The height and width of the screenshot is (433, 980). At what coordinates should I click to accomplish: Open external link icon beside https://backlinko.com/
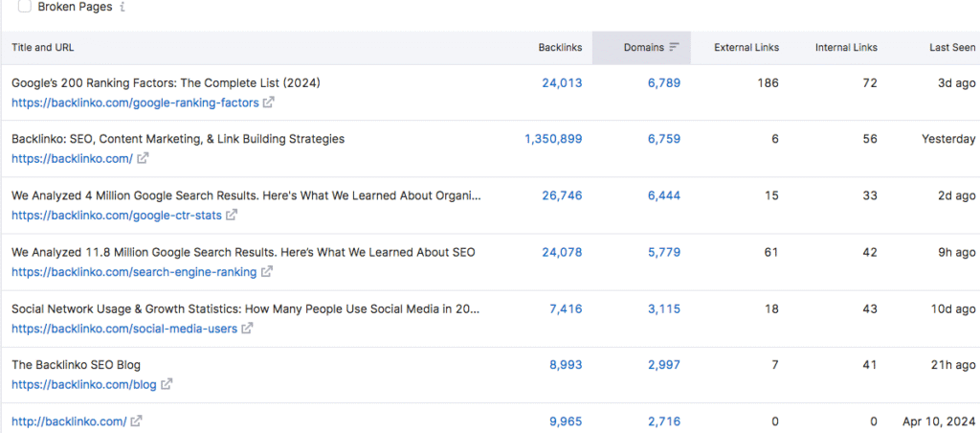click(x=143, y=158)
